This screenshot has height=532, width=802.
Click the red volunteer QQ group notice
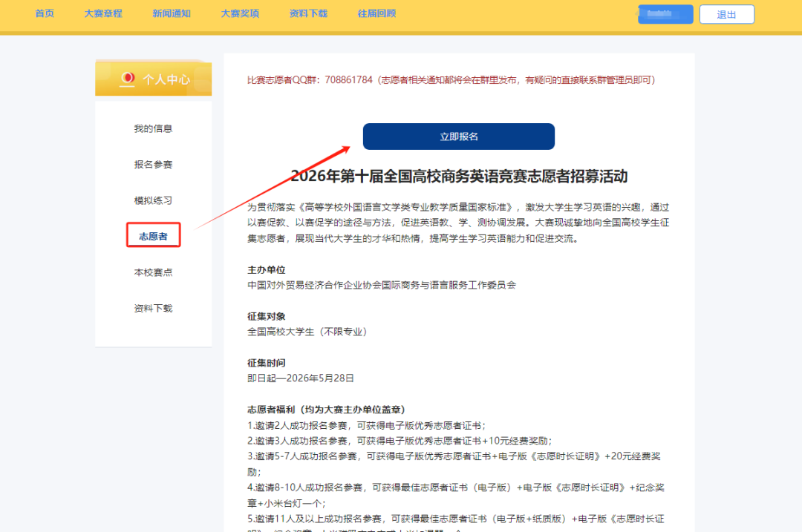click(451, 79)
